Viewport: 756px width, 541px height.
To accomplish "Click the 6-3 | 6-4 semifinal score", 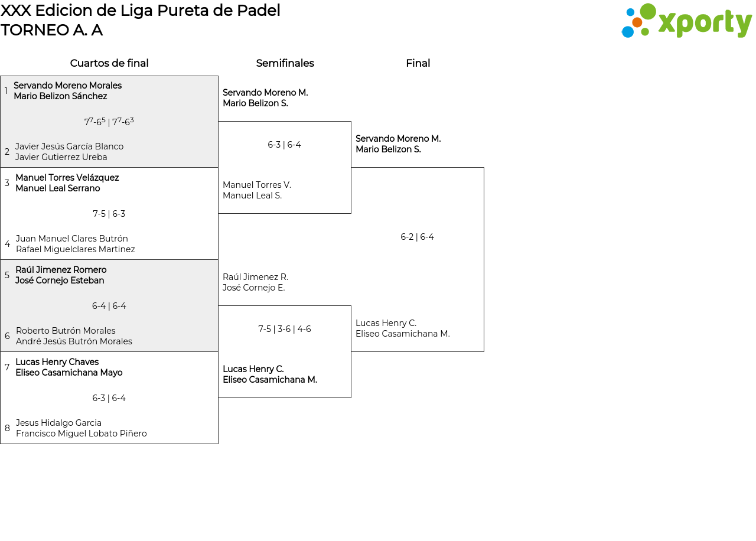I will coord(284,145).
